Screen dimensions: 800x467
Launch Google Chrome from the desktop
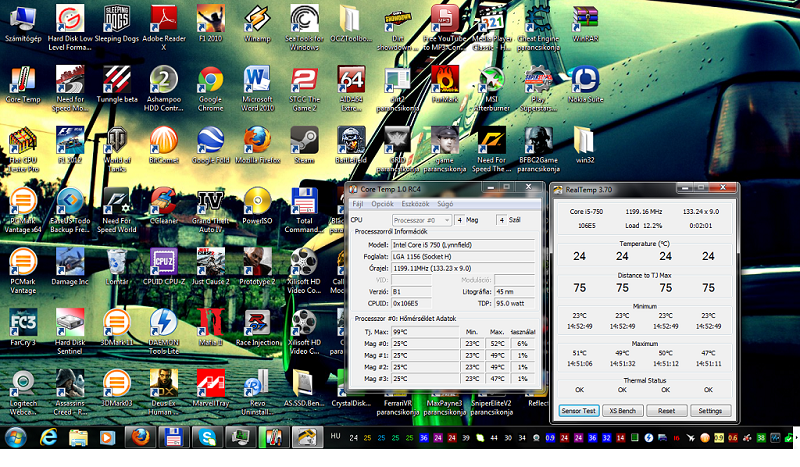210,89
